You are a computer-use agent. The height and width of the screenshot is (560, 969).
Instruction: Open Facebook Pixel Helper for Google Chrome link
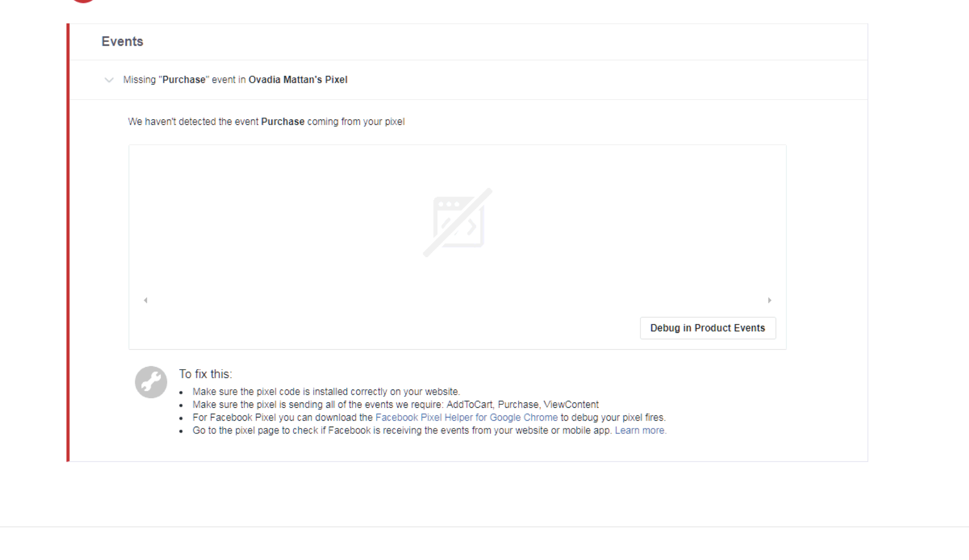click(x=466, y=418)
